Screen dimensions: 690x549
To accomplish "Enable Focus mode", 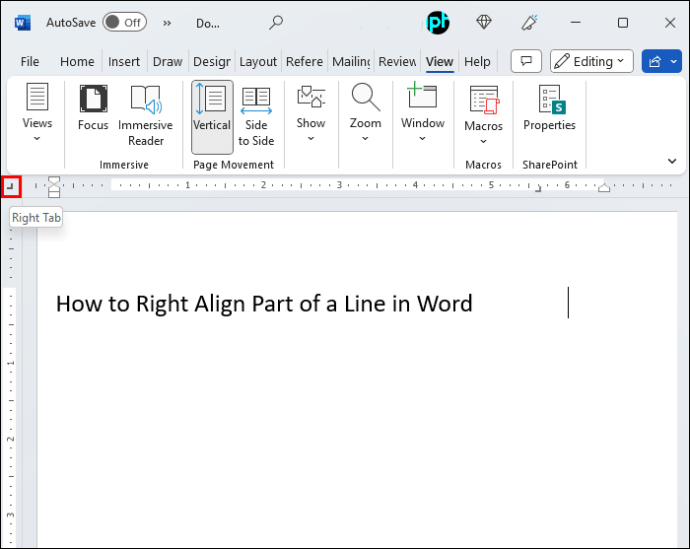I will click(93, 107).
